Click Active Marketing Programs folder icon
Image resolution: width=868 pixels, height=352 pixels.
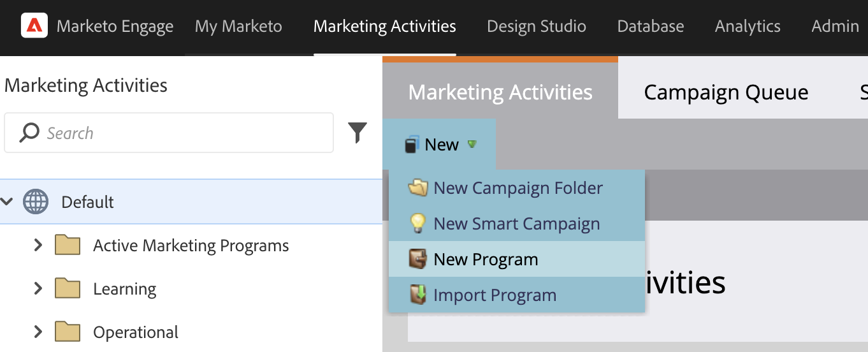click(x=68, y=245)
